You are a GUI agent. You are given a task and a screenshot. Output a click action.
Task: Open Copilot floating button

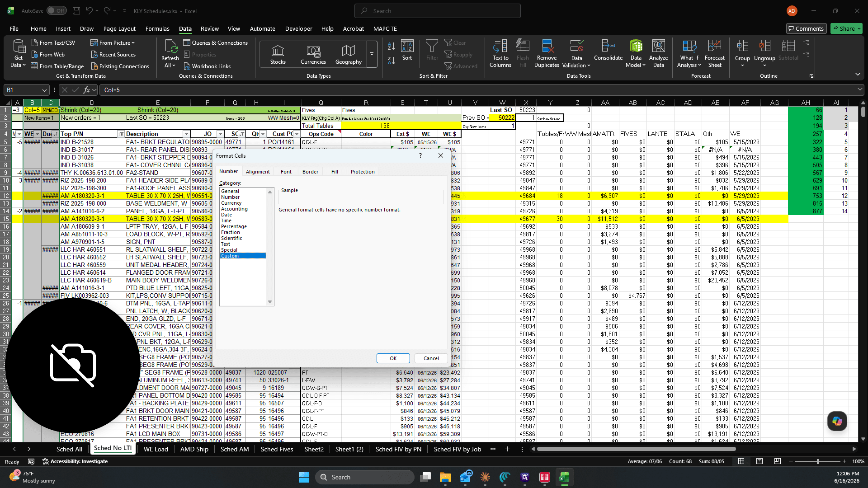coord(837,421)
